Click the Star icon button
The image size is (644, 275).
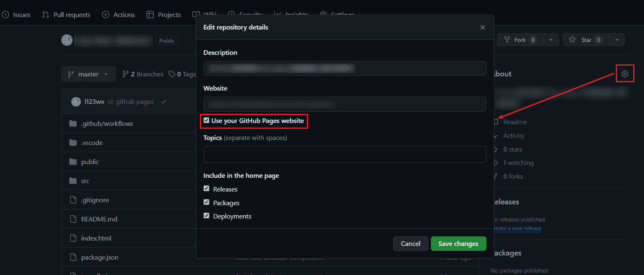[x=572, y=40]
